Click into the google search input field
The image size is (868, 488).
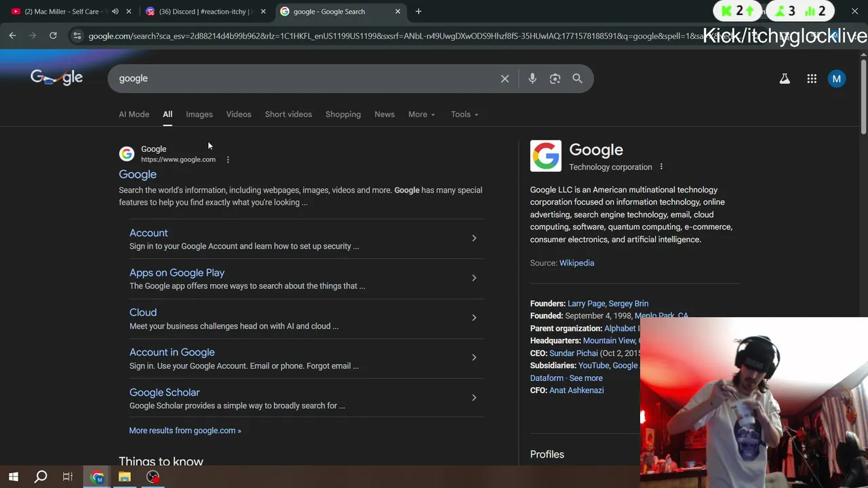[305, 79]
